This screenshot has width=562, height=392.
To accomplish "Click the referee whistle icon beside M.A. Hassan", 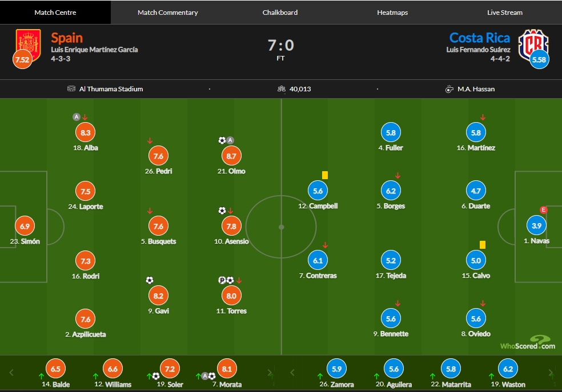I will 449,89.
